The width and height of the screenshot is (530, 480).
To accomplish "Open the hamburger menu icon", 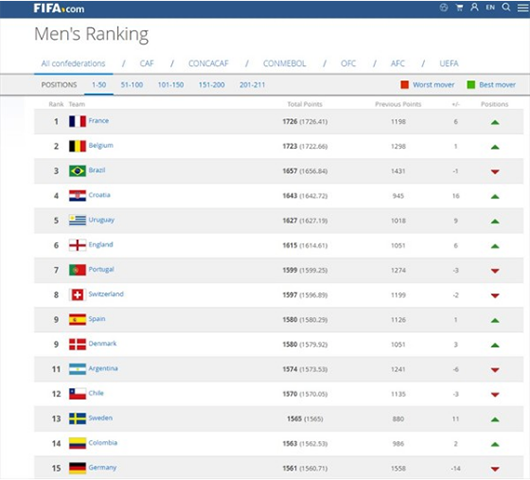I will pyautogui.click(x=523, y=8).
